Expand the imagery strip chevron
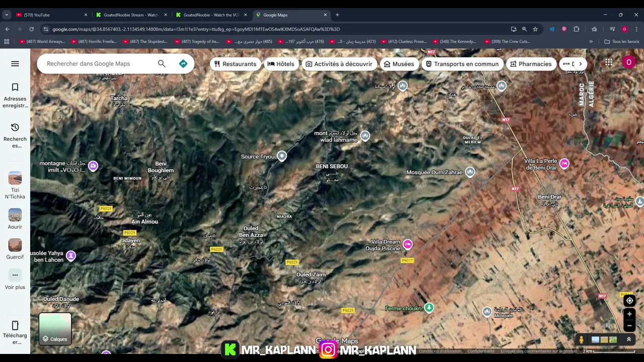The width and height of the screenshot is (644, 362). coord(628,340)
